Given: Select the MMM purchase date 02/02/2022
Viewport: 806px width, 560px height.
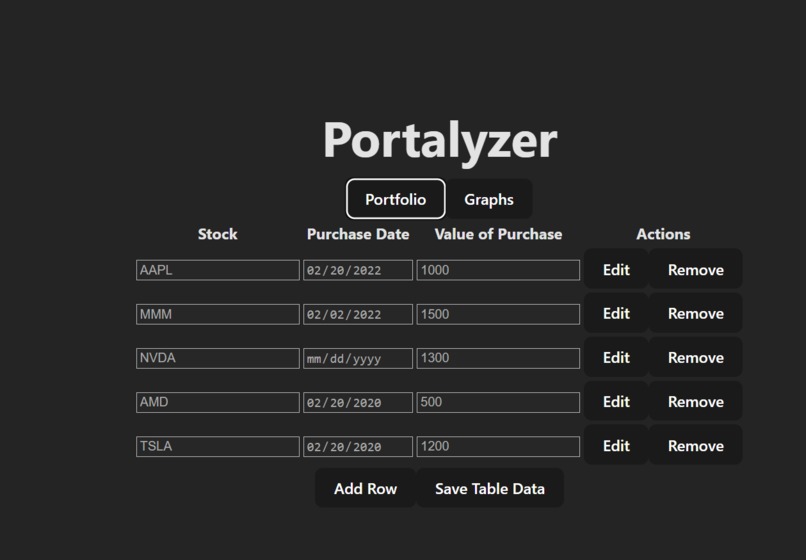Looking at the screenshot, I should (358, 314).
